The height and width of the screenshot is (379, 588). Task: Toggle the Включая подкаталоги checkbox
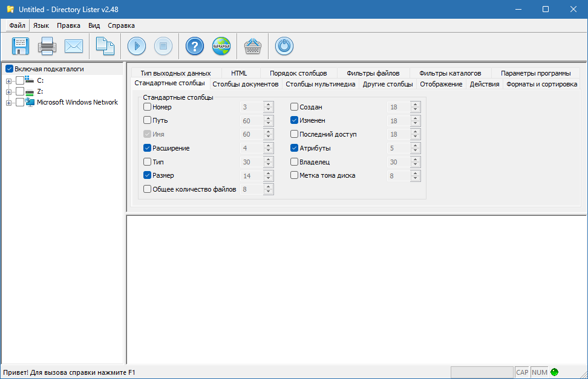tap(9, 69)
